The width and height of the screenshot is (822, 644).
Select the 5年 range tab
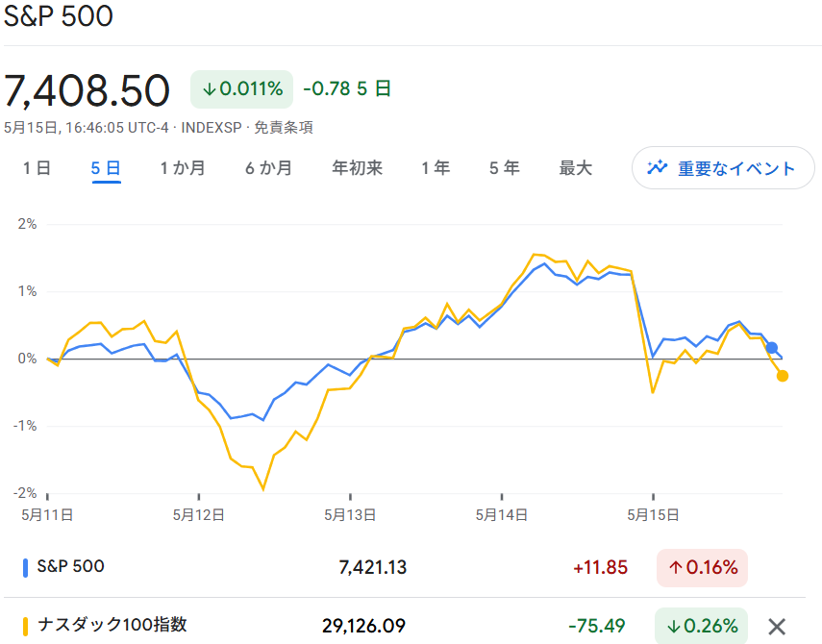pos(505,168)
